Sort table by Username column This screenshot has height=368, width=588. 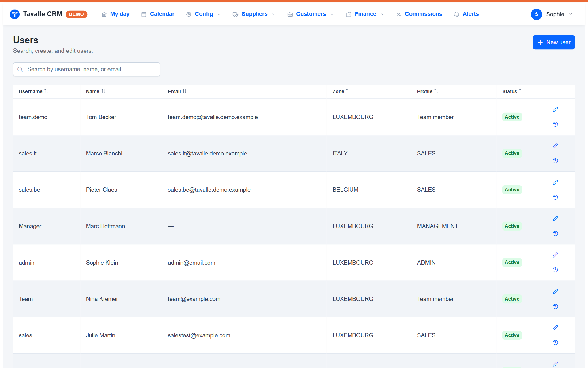pos(33,91)
